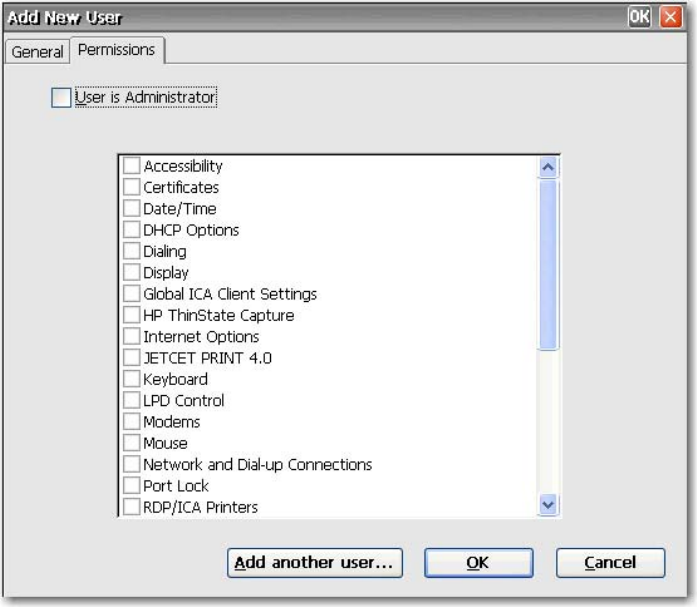The height and width of the screenshot is (607, 697).
Task: Check the HP ThinState Capture box
Action: click(x=132, y=315)
